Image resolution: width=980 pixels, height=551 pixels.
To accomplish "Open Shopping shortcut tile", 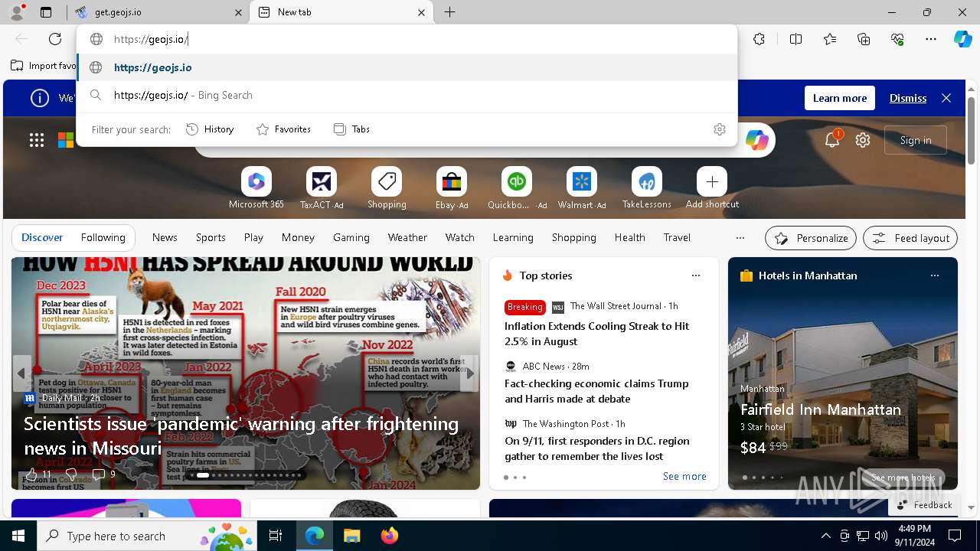I will pyautogui.click(x=387, y=188).
